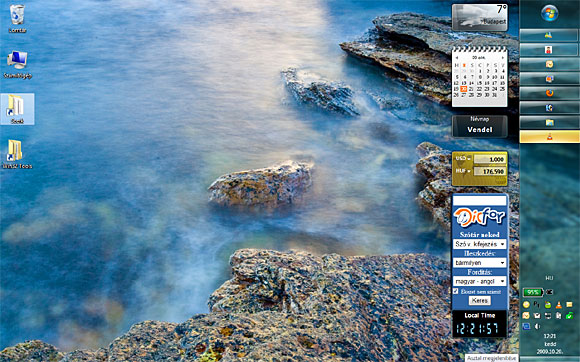Click the 95% battery indicator in tray

pyautogui.click(x=533, y=292)
